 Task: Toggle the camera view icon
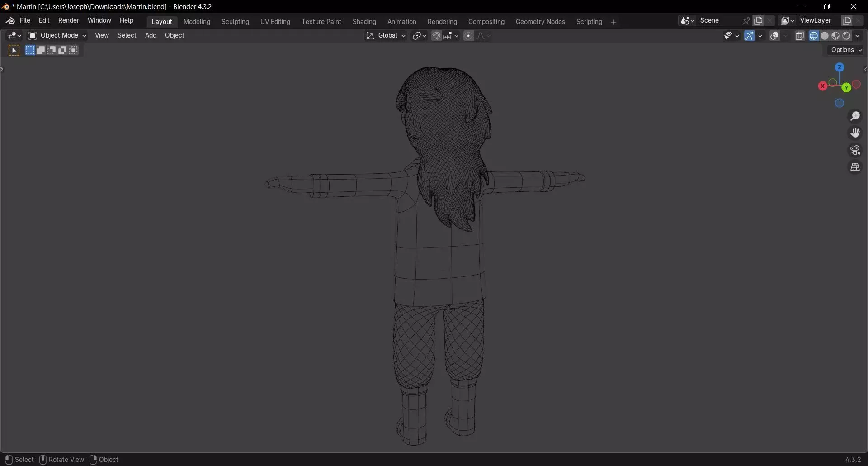(x=855, y=150)
